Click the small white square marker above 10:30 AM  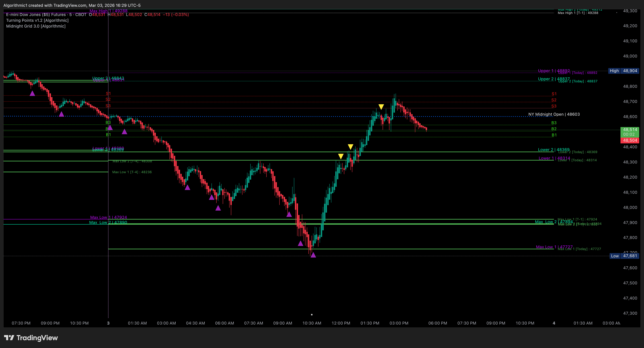point(312,314)
